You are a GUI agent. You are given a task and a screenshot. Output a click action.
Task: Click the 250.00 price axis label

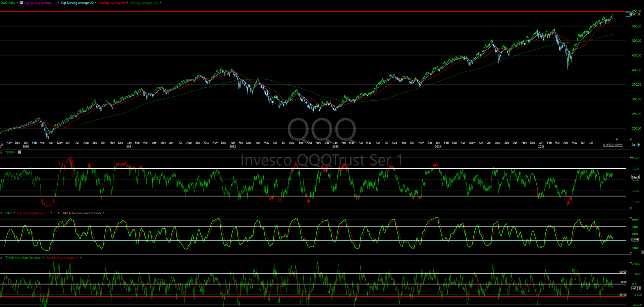(x=637, y=114)
